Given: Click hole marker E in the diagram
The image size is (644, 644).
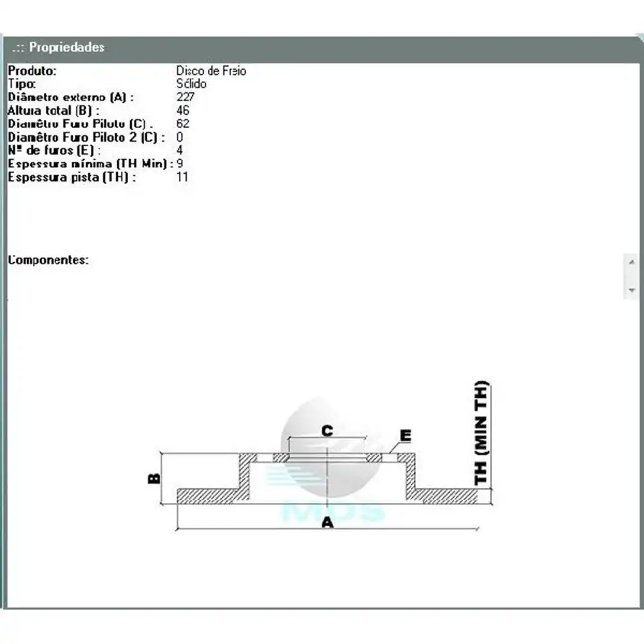Looking at the screenshot, I should pyautogui.click(x=405, y=436).
